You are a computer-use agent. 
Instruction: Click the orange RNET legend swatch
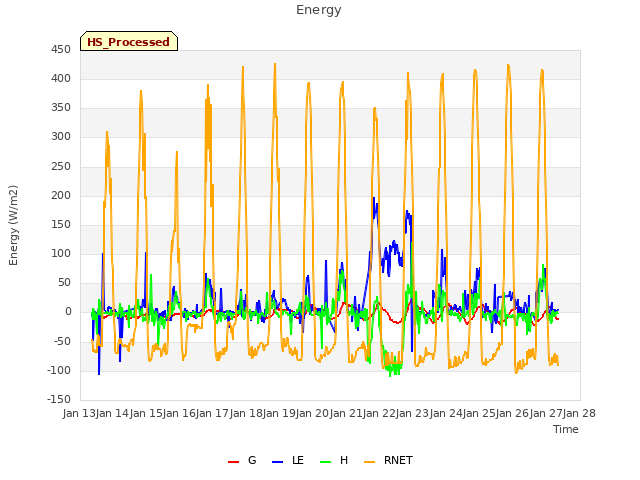click(x=369, y=462)
